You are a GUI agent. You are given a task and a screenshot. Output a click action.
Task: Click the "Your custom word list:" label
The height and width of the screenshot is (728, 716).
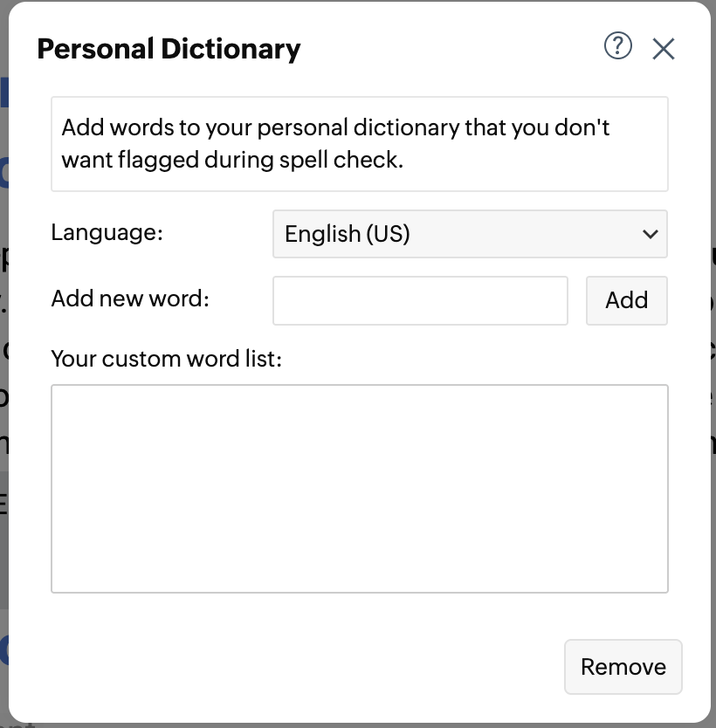[x=166, y=359]
